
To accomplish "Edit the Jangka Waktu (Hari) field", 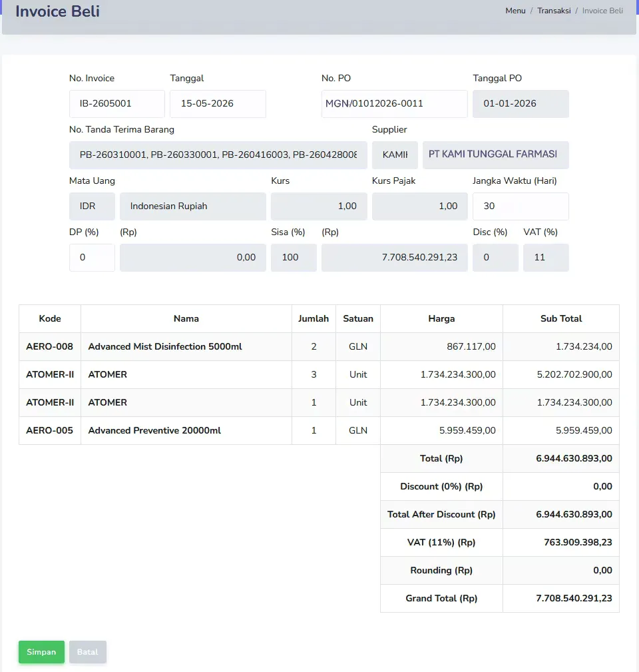I will pos(521,206).
